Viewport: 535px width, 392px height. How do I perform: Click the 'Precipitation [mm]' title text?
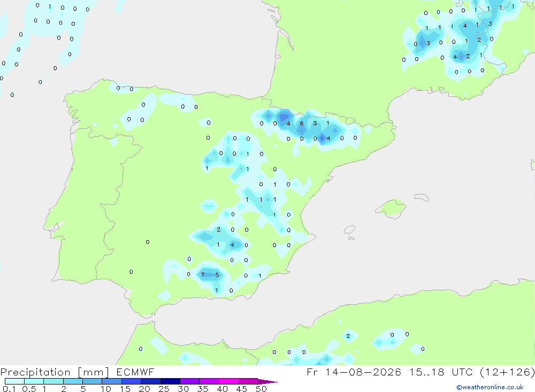54,372
